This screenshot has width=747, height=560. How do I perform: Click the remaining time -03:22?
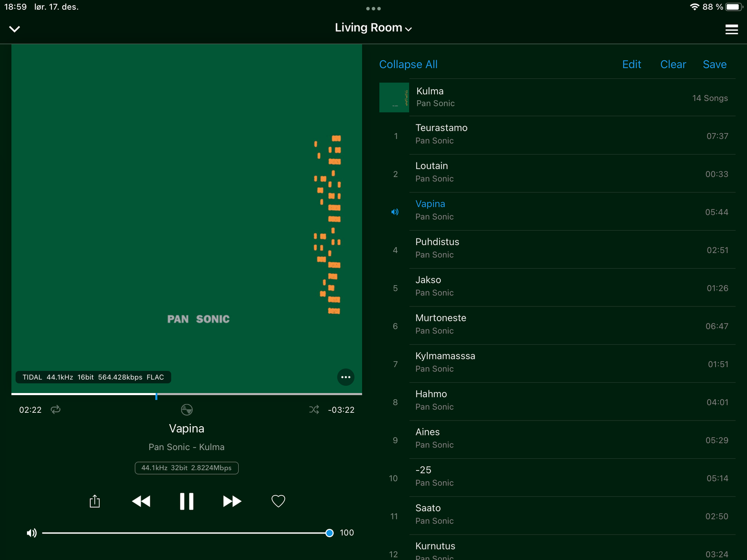tap(341, 410)
